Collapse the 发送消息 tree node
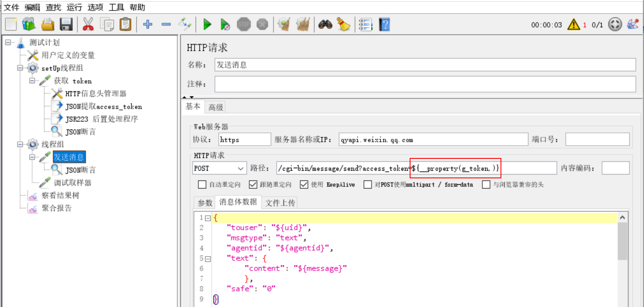644x307 pixels. pyautogui.click(x=32, y=157)
